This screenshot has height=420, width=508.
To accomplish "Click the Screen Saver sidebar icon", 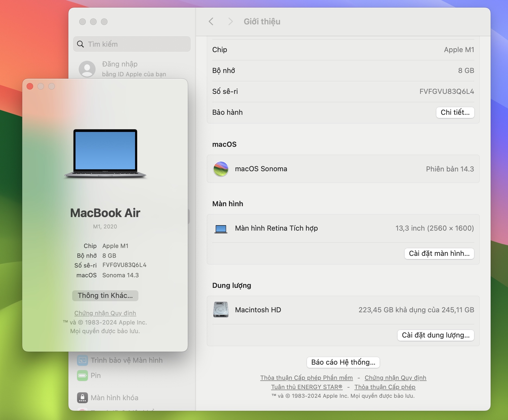I will click(82, 360).
